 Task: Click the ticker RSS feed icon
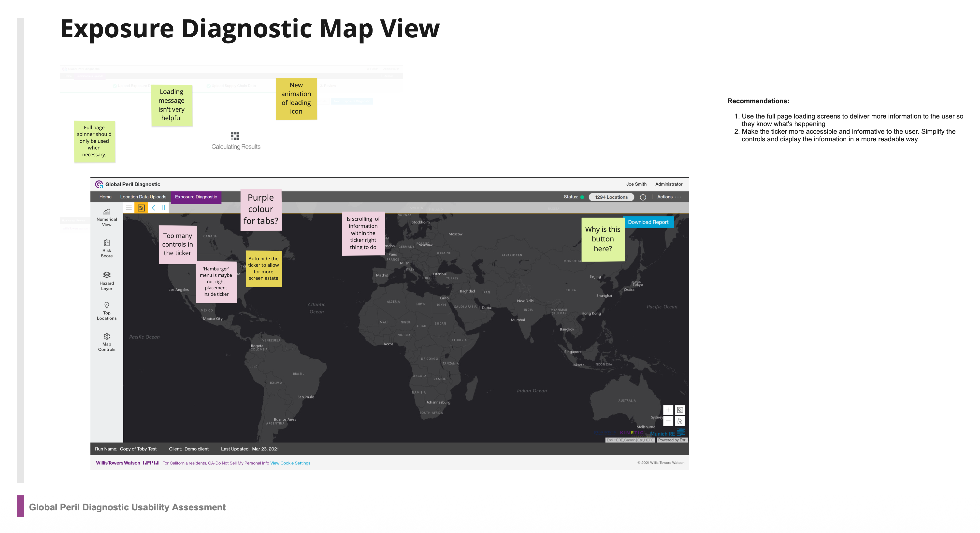click(x=141, y=208)
